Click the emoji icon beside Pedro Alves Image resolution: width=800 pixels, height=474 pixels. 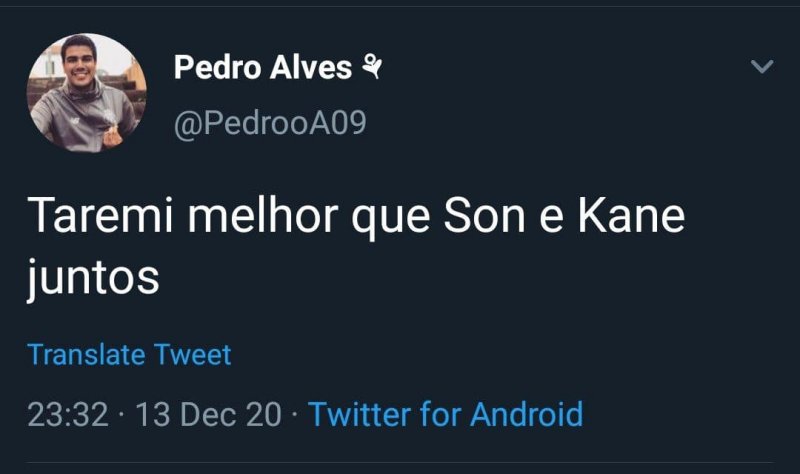tap(372, 67)
